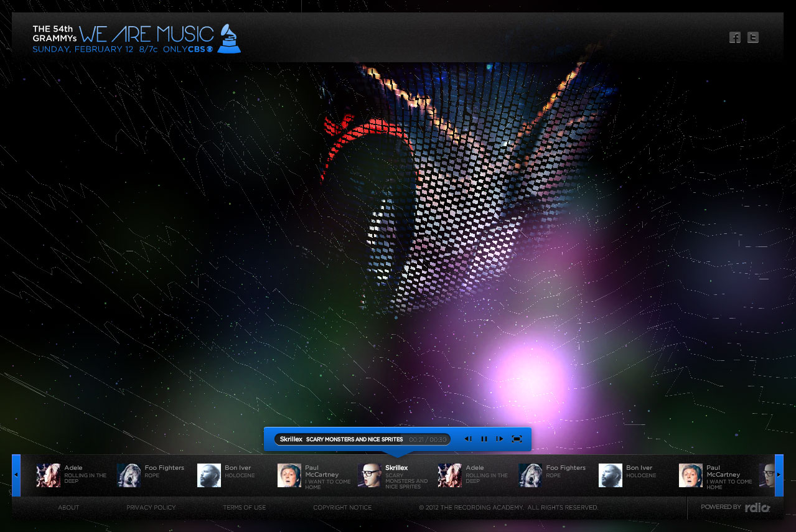796x532 pixels.
Task: Select first Adele thumbnail in carousel
Action: 48,475
